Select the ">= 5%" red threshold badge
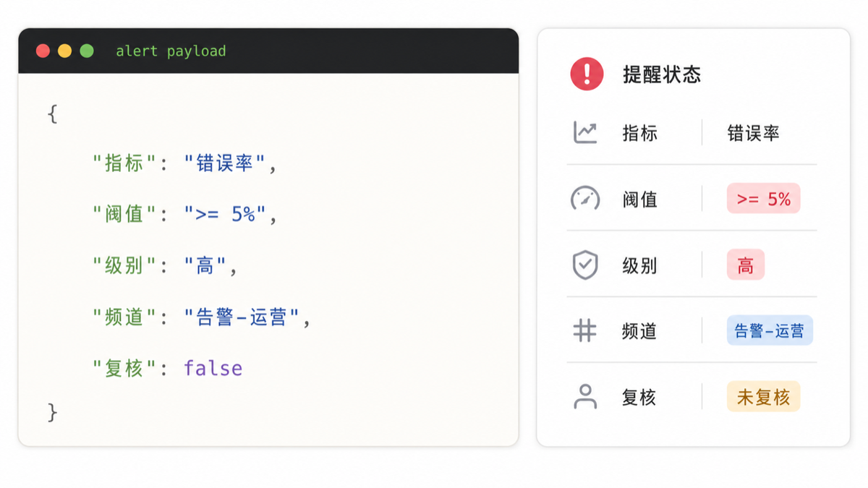868x488 pixels. [763, 199]
